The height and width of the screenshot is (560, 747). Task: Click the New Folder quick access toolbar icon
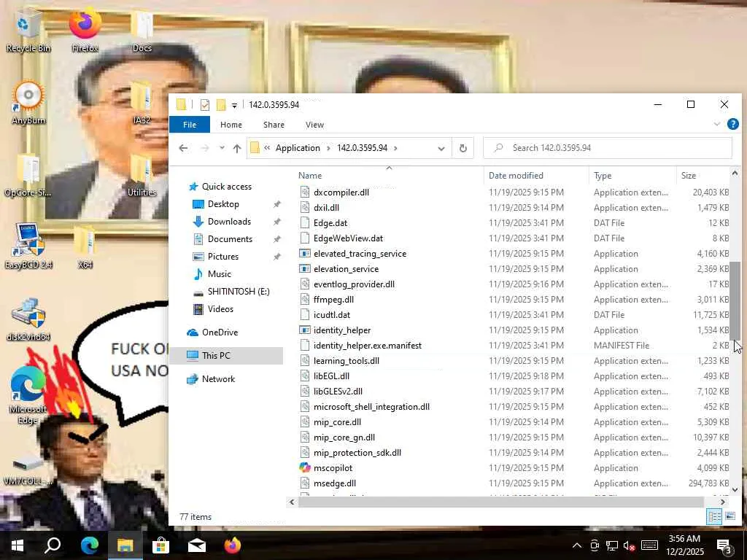[221, 105]
